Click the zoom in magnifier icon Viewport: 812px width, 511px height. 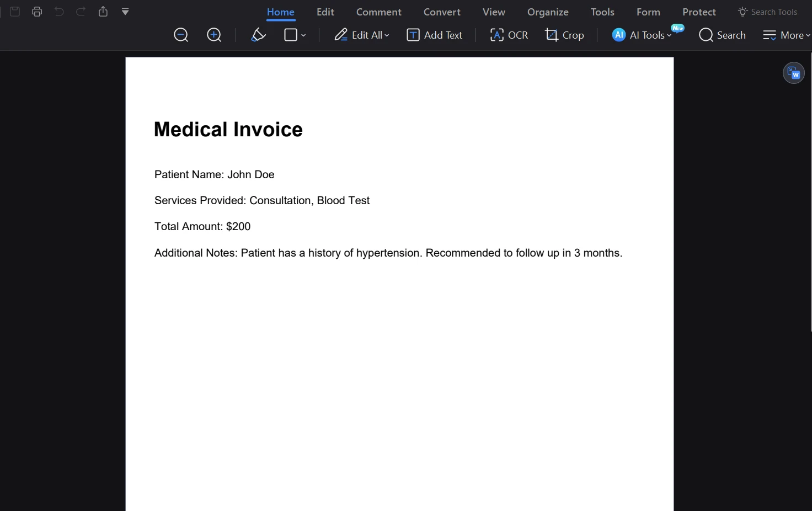(x=214, y=35)
